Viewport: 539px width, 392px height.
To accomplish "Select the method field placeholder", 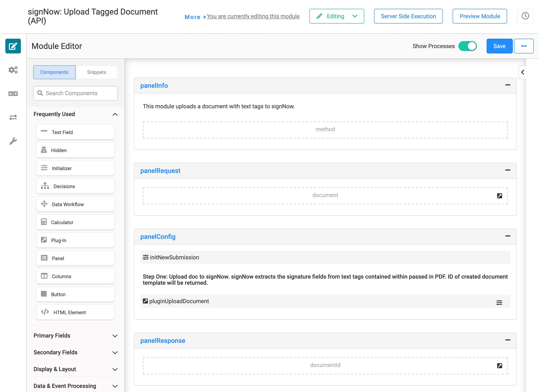I will click(x=325, y=130).
